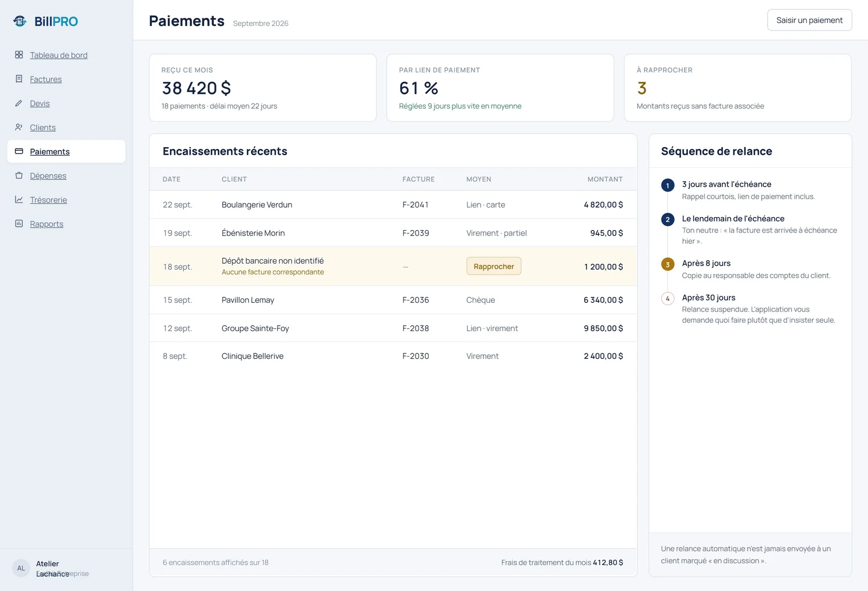
Task: Click the À rapprocher card showing 3
Action: point(738,87)
